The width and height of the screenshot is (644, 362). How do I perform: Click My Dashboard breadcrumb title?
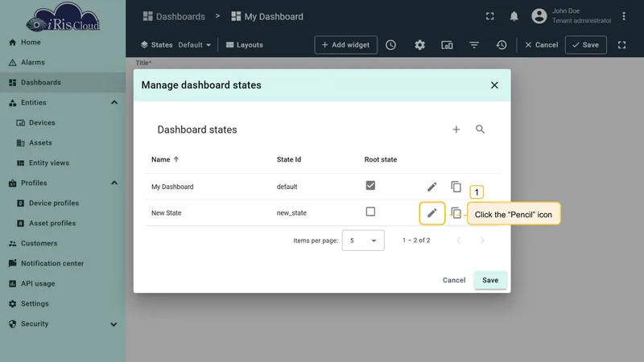274,16
